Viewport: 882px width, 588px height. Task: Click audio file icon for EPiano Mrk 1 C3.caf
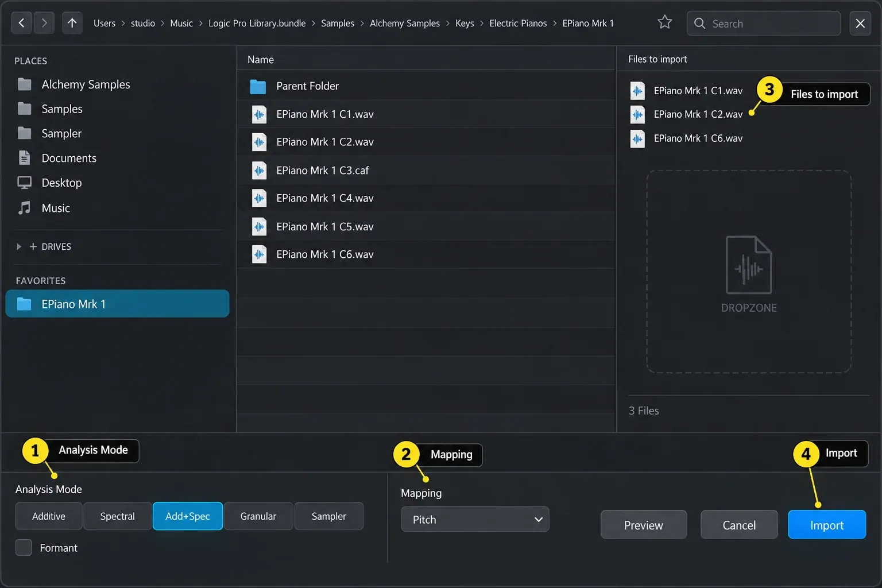tap(260, 171)
